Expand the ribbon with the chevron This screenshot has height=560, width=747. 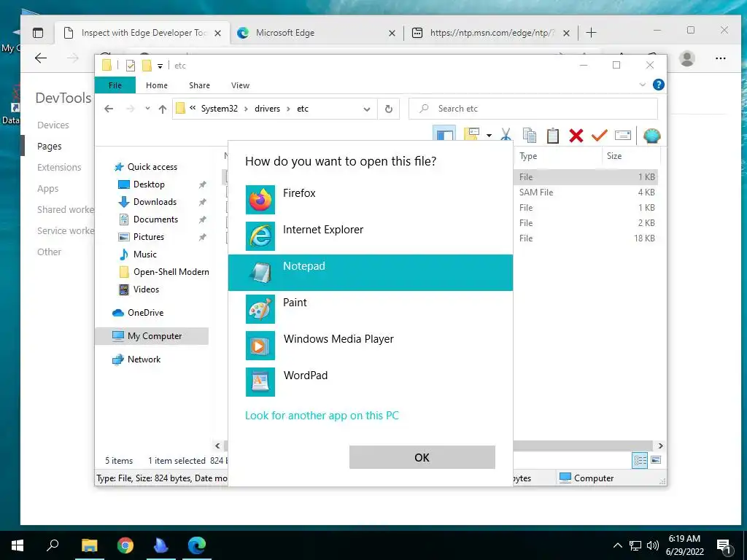click(x=642, y=85)
